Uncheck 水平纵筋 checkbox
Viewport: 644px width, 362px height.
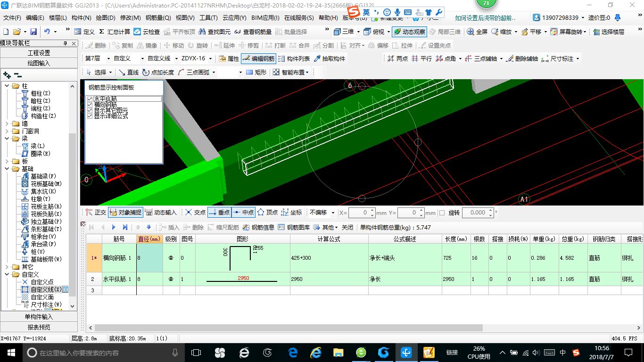click(x=90, y=99)
